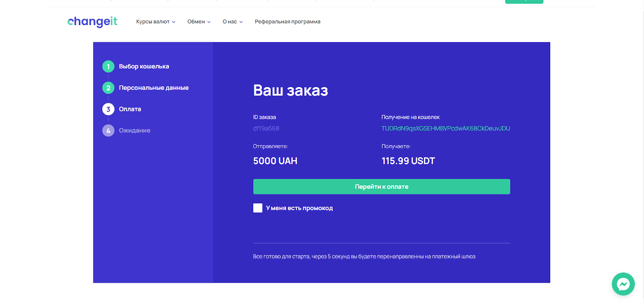Open the Messenger chat bubble icon
Image resolution: width=644 pixels, height=304 pixels.
(623, 284)
